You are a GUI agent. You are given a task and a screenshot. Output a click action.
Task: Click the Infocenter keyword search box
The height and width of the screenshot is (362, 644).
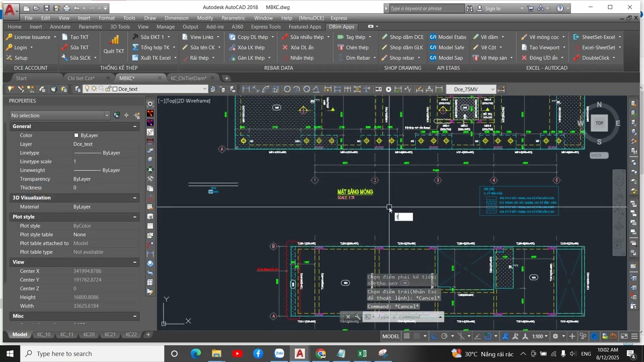(427, 9)
